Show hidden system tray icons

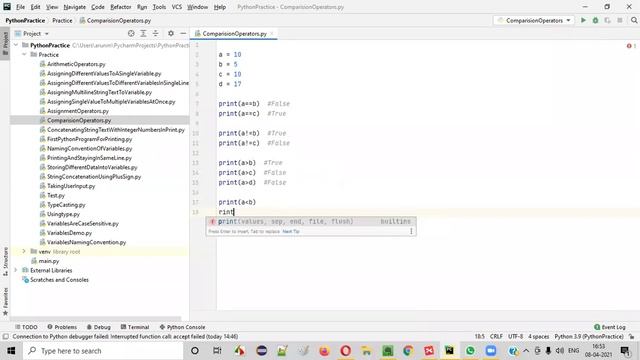point(526,351)
